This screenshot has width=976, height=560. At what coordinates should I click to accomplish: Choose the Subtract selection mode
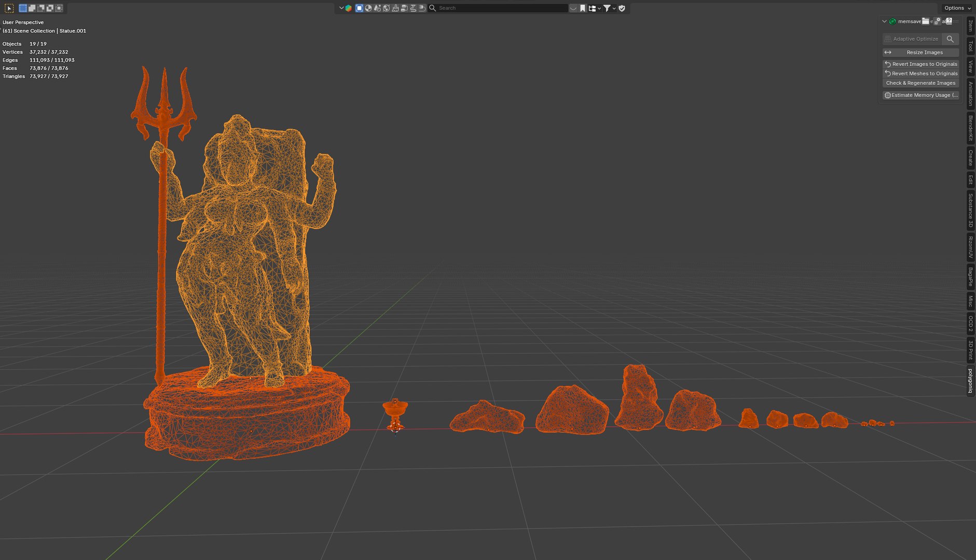(x=40, y=8)
